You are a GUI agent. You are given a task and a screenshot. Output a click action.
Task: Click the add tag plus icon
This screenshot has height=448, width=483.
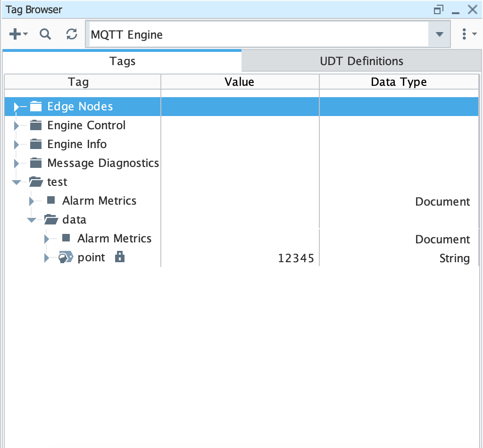click(x=16, y=34)
